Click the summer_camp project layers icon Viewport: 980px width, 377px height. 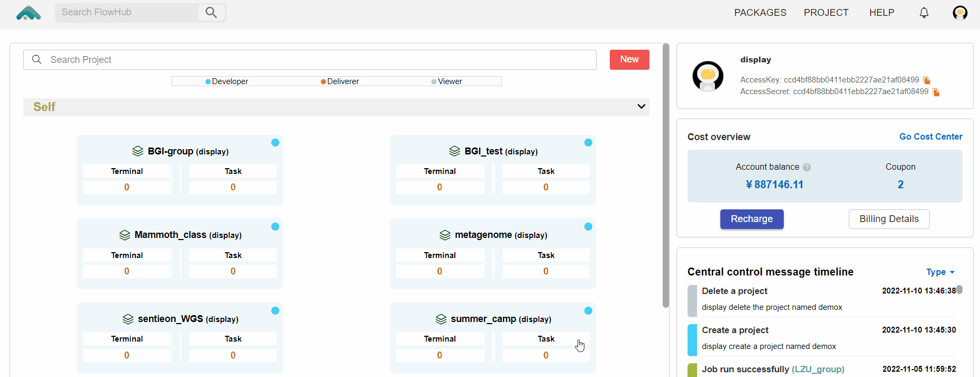441,319
